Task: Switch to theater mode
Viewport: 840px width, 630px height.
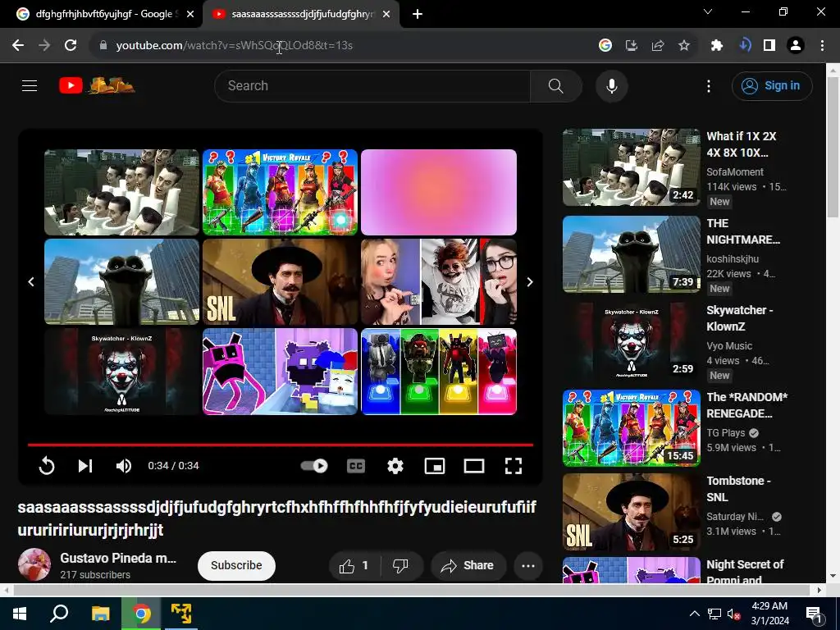Action: tap(473, 466)
